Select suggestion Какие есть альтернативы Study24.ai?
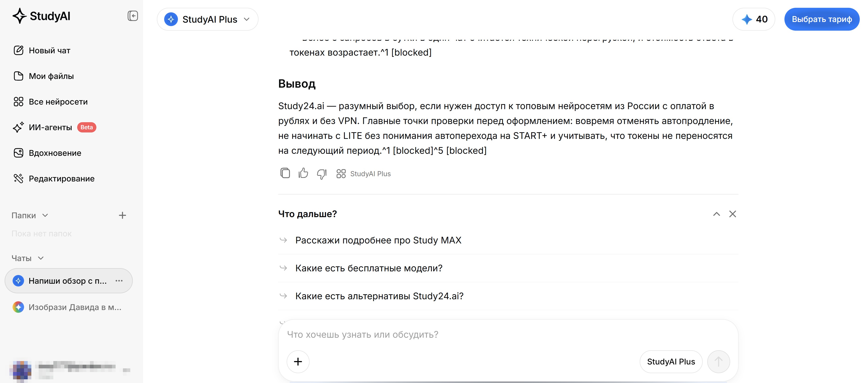The width and height of the screenshot is (868, 383). (508, 296)
